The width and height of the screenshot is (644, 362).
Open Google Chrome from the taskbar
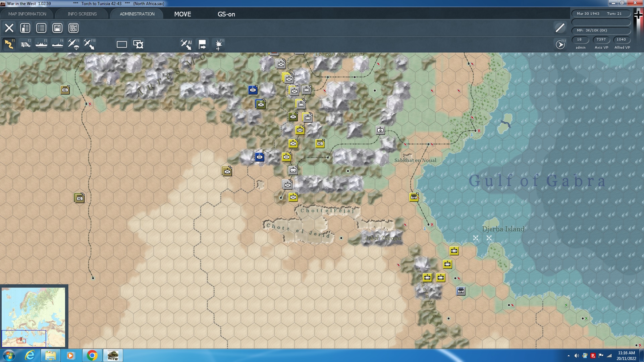coord(92,355)
